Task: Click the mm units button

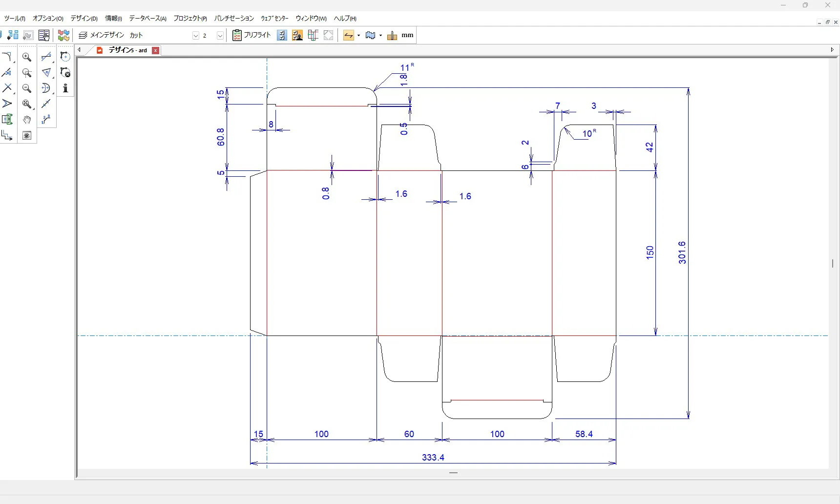Action: [407, 35]
